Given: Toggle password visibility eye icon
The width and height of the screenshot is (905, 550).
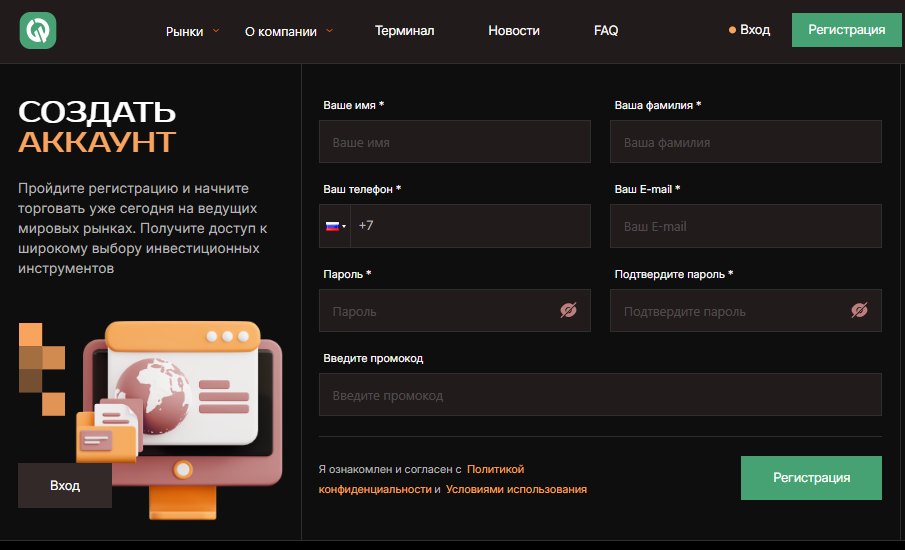Looking at the screenshot, I should (x=568, y=311).
